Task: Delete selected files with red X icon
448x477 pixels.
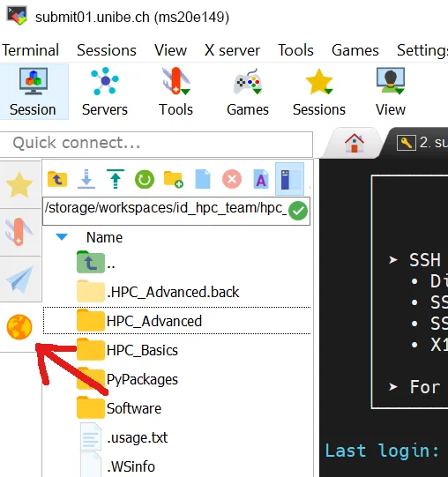Action: tap(232, 179)
